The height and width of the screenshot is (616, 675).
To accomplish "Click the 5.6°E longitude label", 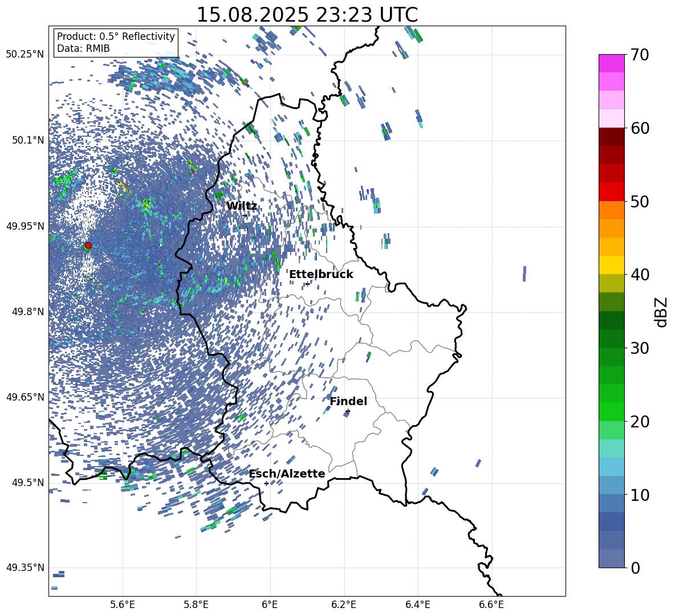I will [123, 605].
